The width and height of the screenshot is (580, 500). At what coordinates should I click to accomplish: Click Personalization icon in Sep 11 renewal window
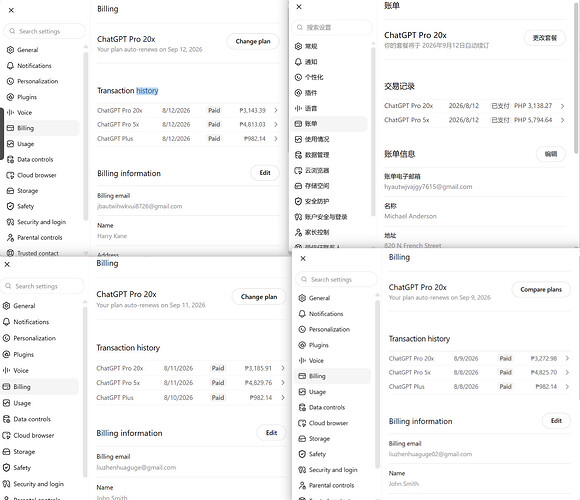pos(6,338)
